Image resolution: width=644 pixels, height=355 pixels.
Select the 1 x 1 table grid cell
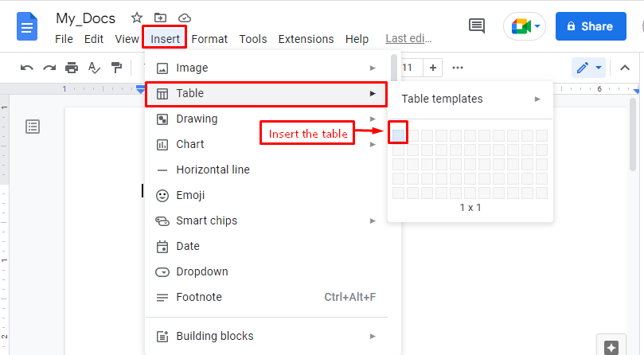[x=398, y=135]
